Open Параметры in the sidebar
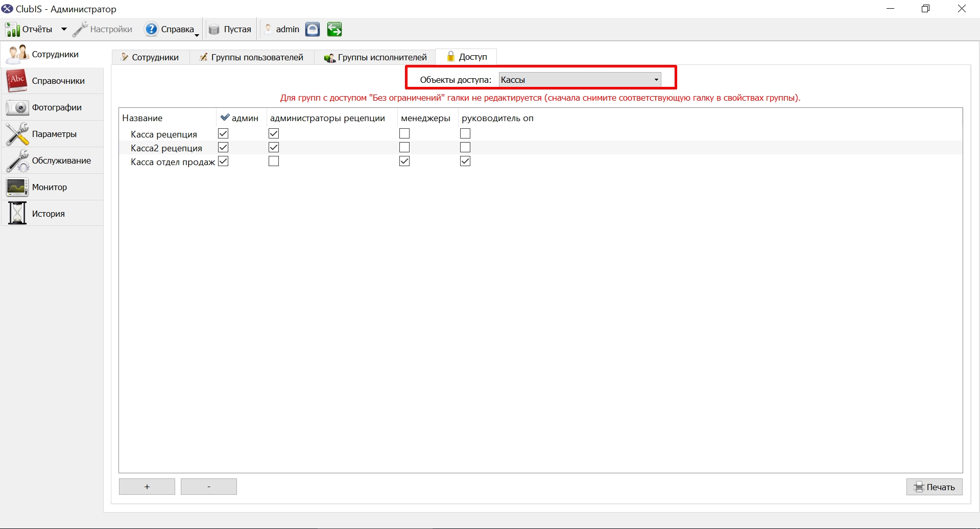The width and height of the screenshot is (980, 529). point(52,134)
